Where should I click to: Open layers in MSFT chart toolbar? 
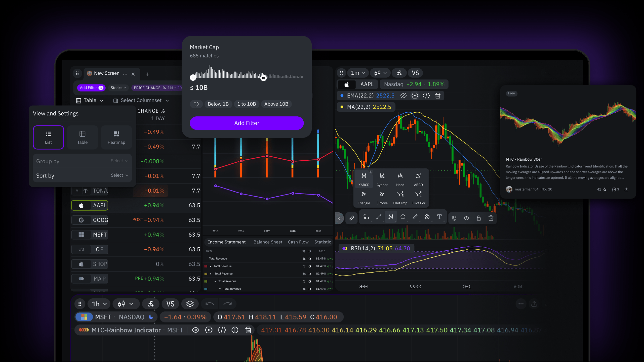tap(190, 304)
